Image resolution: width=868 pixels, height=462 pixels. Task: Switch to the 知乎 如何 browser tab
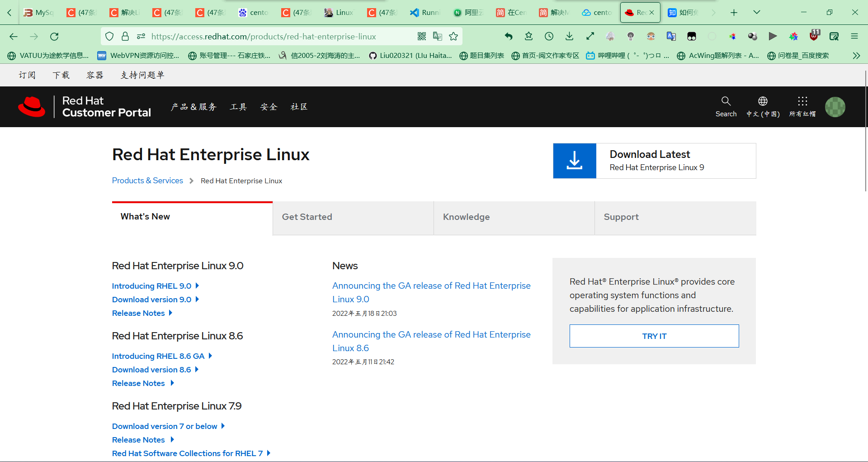click(683, 13)
